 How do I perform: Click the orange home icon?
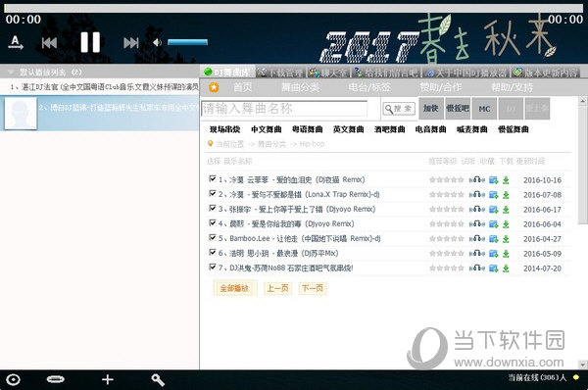coord(214,87)
